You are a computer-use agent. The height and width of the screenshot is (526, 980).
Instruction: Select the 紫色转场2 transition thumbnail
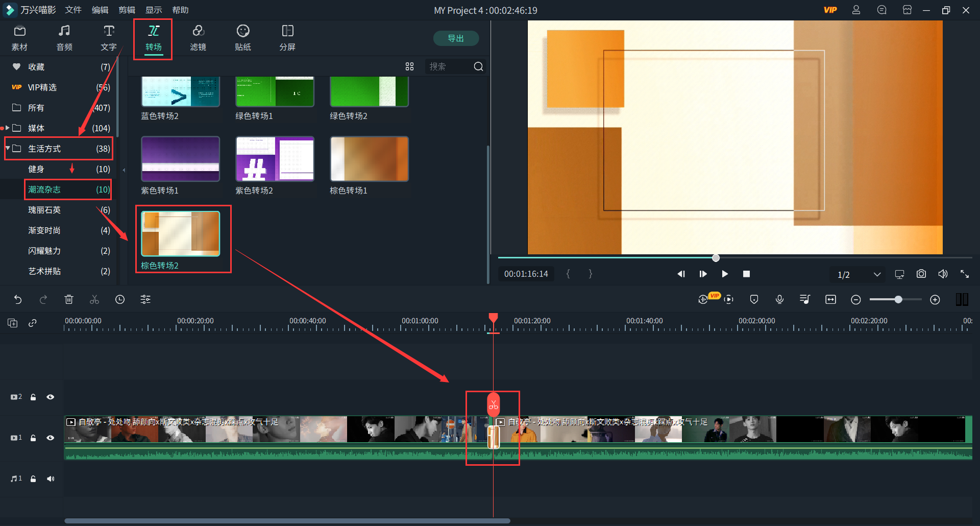275,159
